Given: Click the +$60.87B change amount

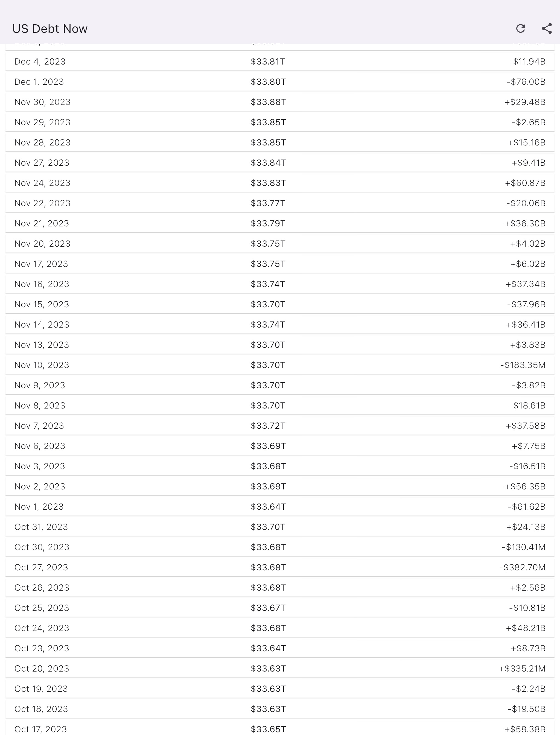Looking at the screenshot, I should pyautogui.click(x=525, y=183).
